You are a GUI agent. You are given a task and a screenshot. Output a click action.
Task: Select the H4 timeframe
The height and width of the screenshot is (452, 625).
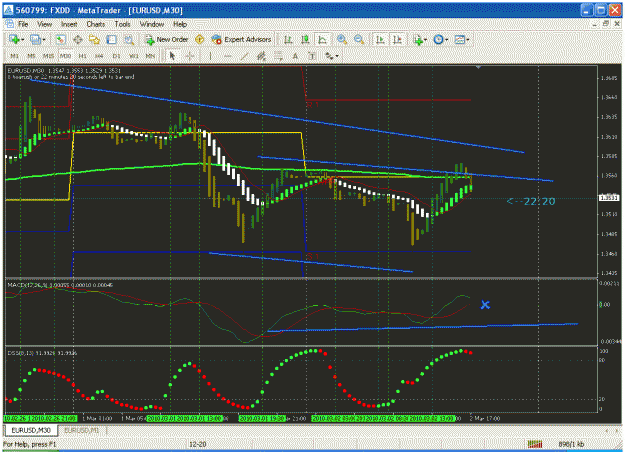99,56
